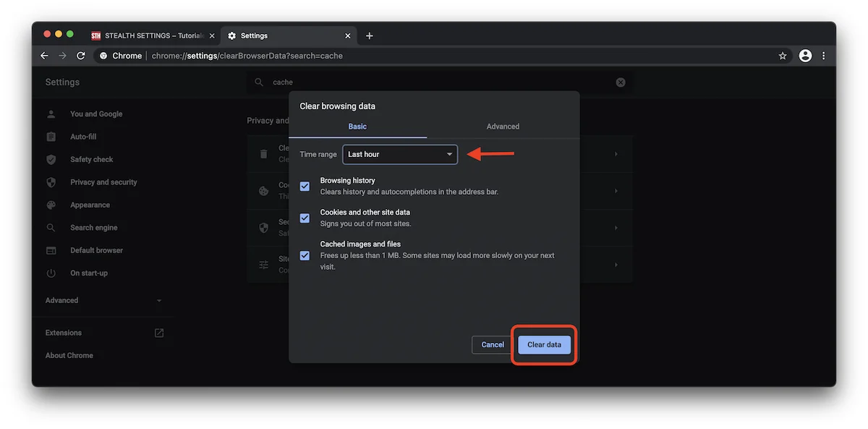The image size is (868, 429).
Task: Open Privacy and security in sidebar
Action: (103, 182)
